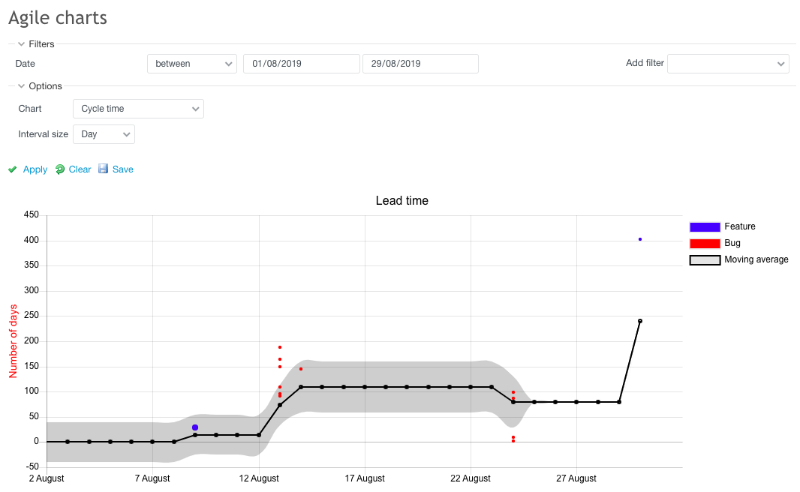Open the Interval size 'Day' dropdown
Viewport: 800px width, 492px height.
[104, 134]
